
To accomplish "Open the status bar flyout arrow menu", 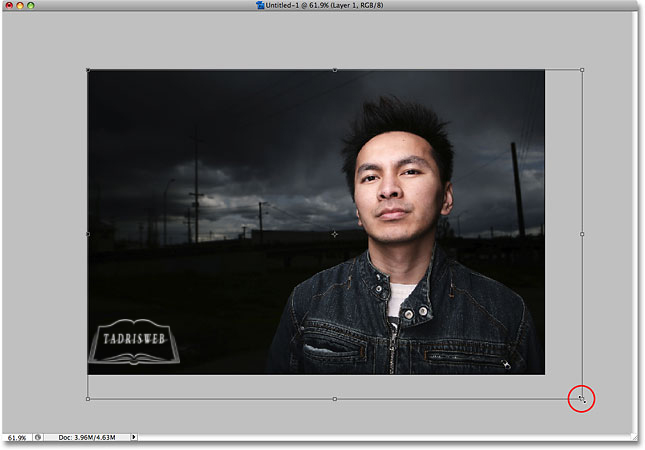I will tap(135, 438).
